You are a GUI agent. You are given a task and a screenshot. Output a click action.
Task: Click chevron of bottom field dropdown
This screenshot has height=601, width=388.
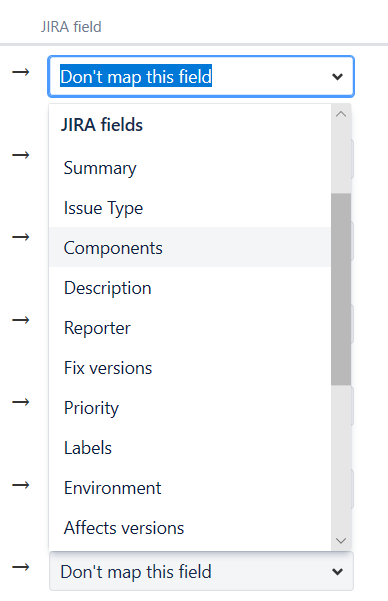pos(337,572)
